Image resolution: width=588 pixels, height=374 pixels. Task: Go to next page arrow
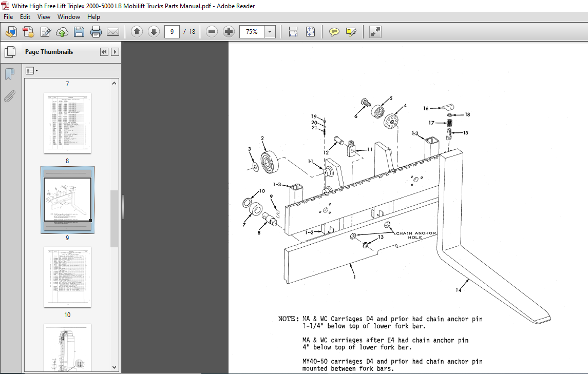(x=154, y=32)
